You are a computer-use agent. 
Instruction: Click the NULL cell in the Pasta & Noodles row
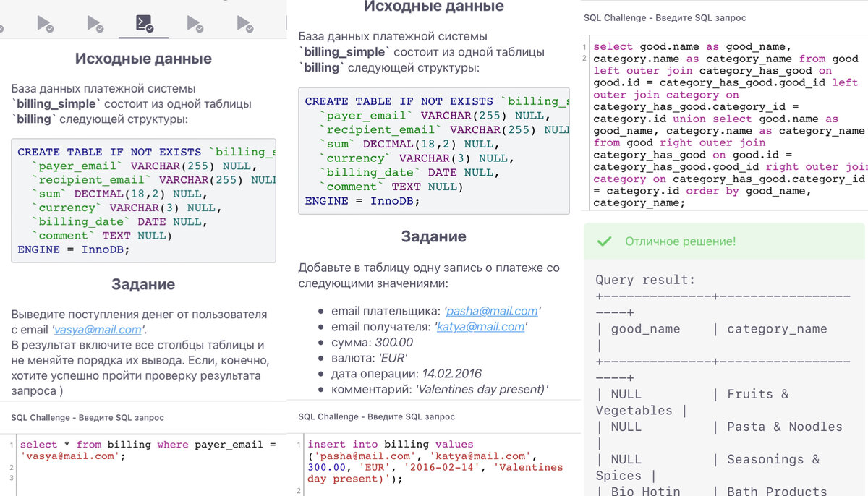click(626, 427)
